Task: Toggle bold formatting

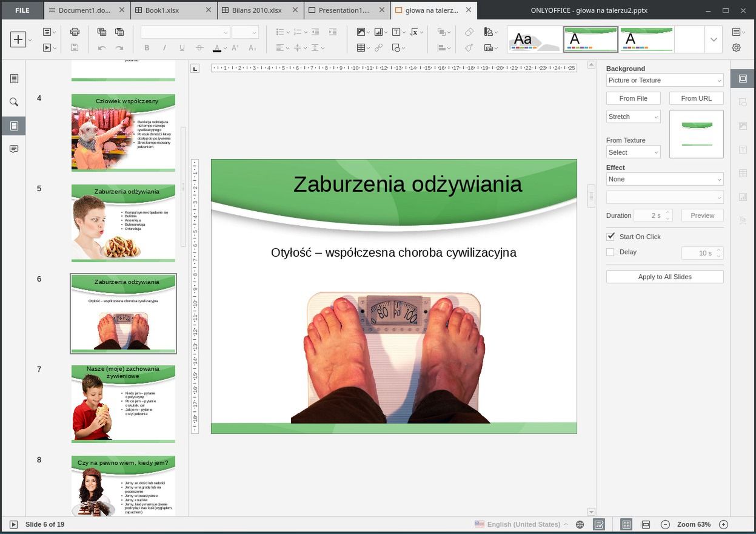Action: (146, 47)
